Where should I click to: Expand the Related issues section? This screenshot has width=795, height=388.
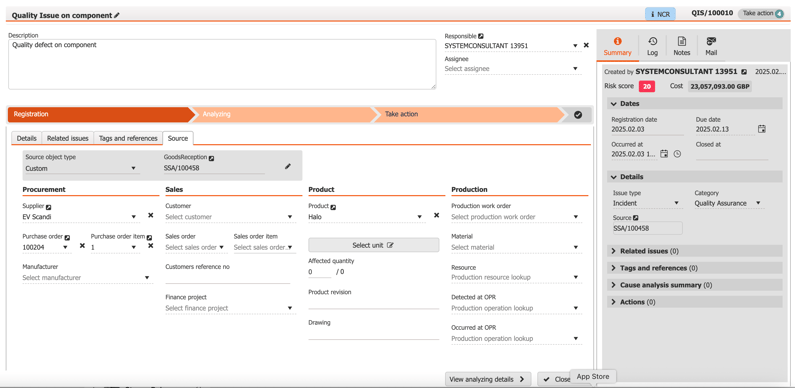pyautogui.click(x=695, y=251)
